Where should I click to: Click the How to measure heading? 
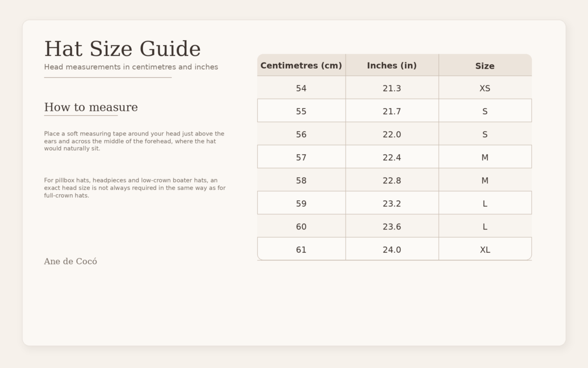(91, 107)
